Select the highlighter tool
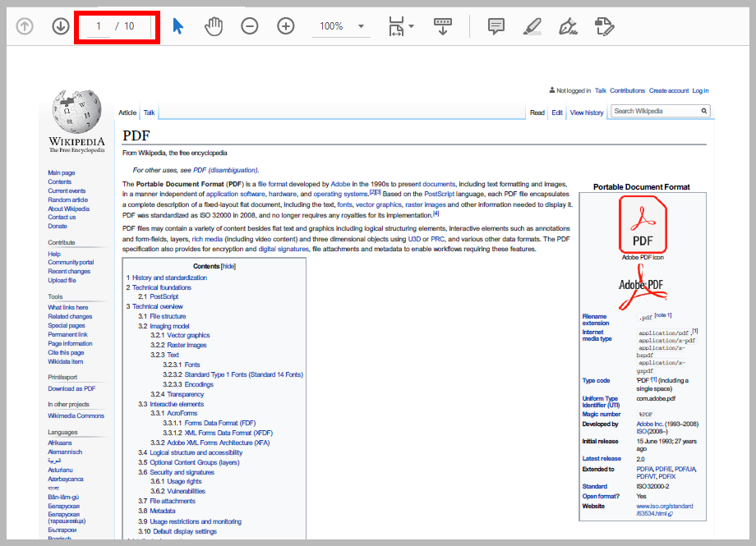Viewport: 756px width, 546px height. pyautogui.click(x=532, y=26)
